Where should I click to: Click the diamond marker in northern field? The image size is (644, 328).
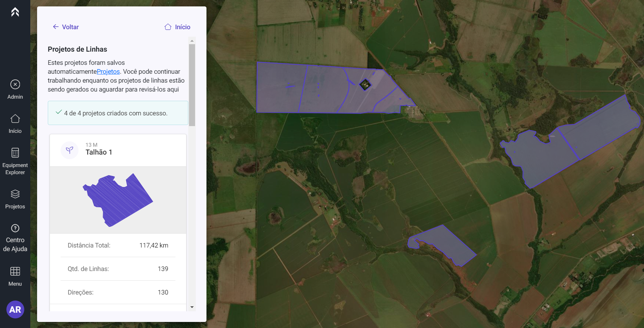(x=365, y=85)
